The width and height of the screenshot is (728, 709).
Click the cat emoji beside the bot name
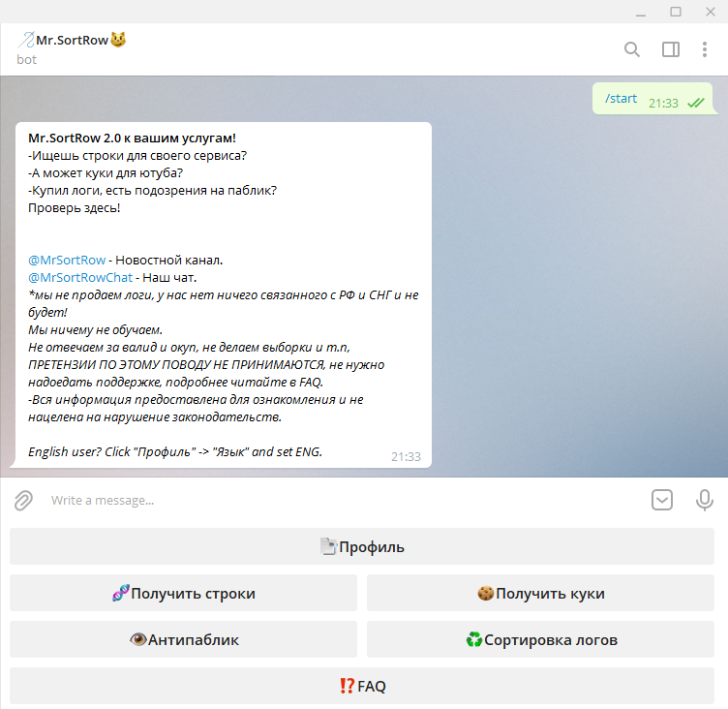click(x=118, y=40)
